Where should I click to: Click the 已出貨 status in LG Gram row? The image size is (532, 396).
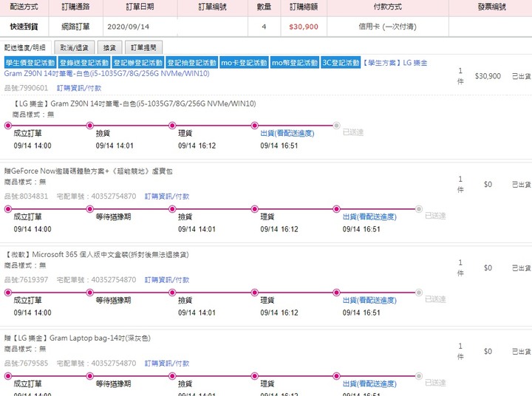[x=522, y=76]
